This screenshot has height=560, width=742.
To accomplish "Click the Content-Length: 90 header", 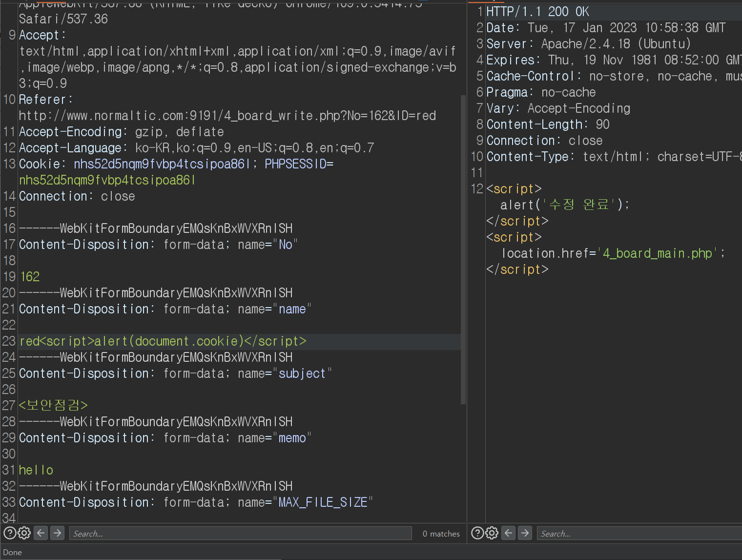I will pyautogui.click(x=548, y=124).
